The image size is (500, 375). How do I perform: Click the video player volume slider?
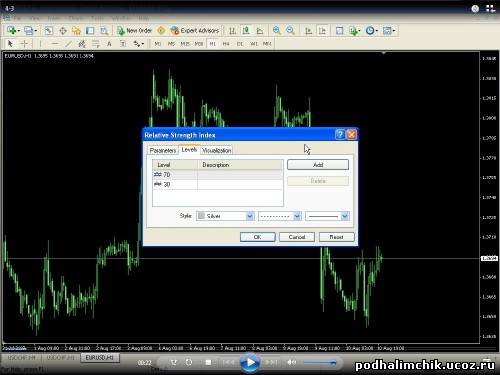pos(320,363)
